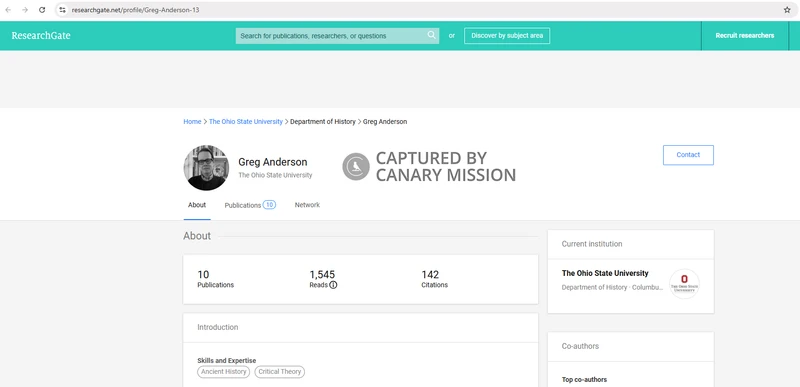The width and height of the screenshot is (800, 387).
Task: Focus the browser address bar URL
Action: pos(135,10)
